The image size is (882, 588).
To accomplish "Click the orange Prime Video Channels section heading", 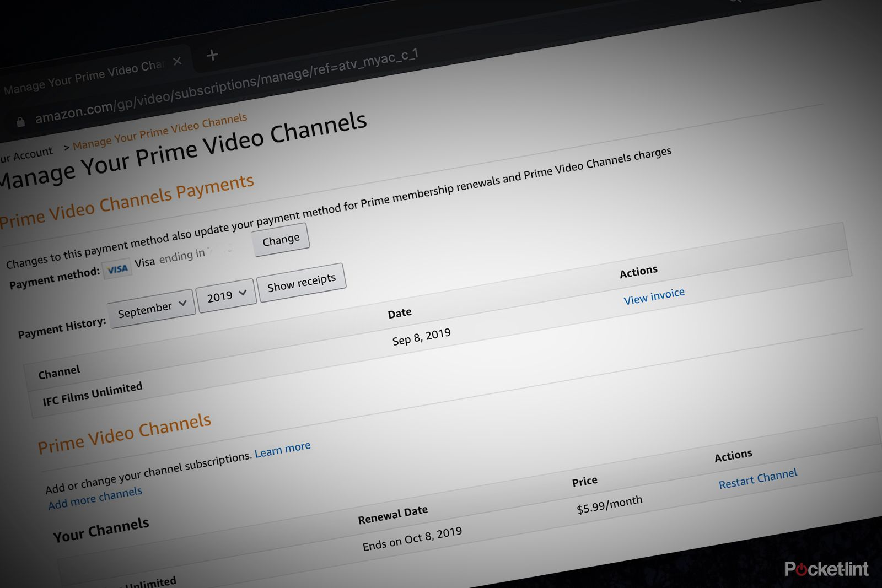I will point(125,434).
